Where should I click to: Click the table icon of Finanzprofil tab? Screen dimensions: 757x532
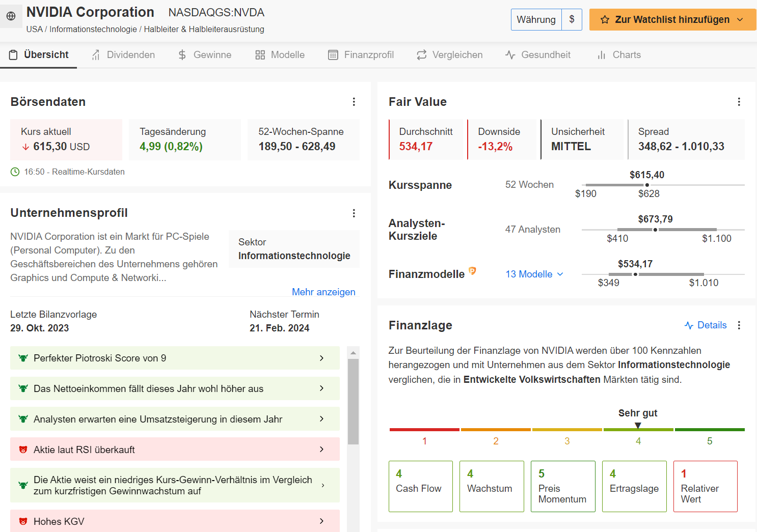click(333, 55)
